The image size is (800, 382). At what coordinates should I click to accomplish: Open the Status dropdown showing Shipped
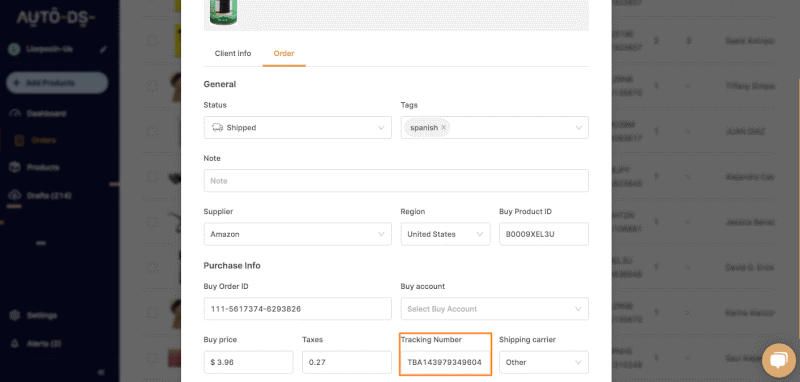click(x=297, y=128)
